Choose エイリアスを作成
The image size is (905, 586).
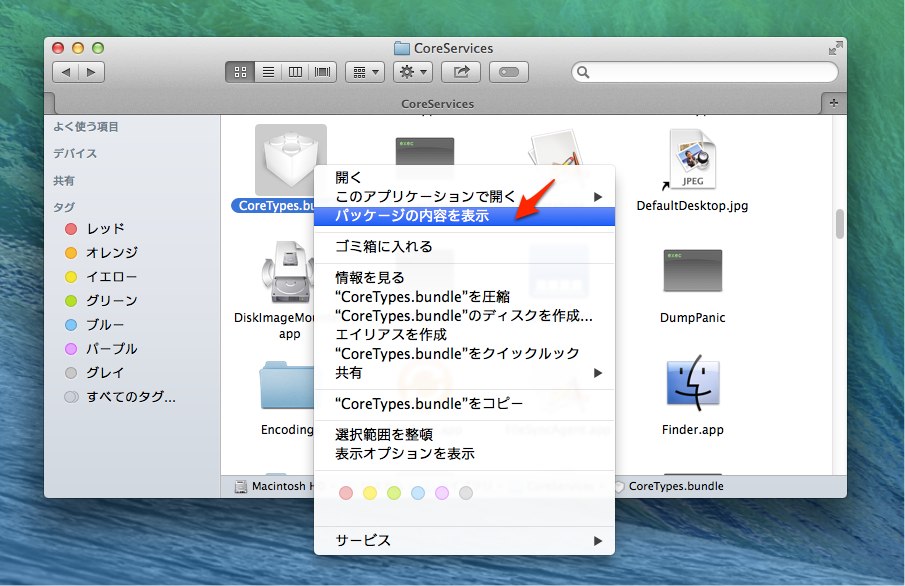coord(464,335)
